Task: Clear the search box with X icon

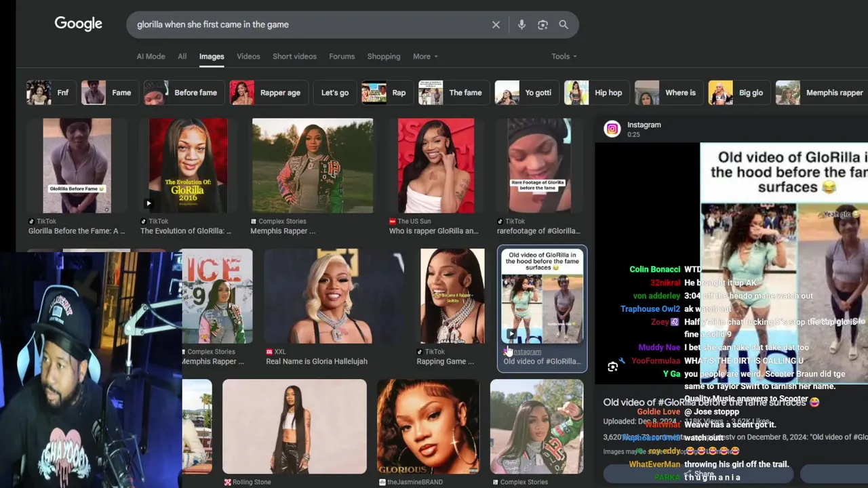Action: (x=496, y=24)
